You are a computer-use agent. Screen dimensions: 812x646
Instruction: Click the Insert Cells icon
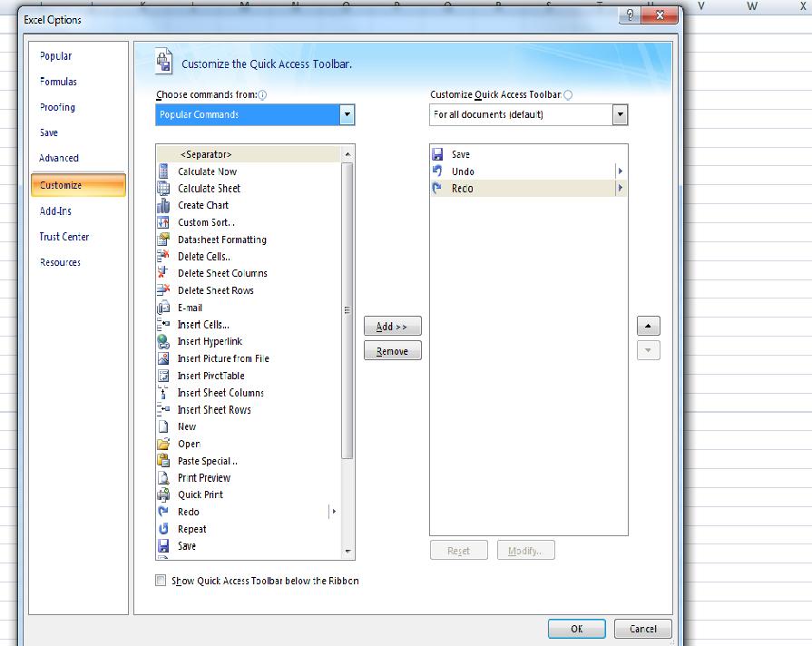click(163, 324)
